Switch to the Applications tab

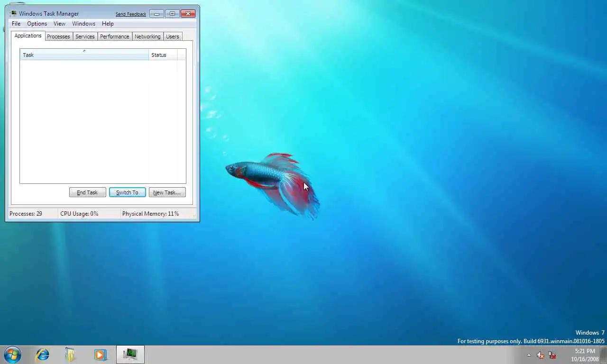coord(28,36)
